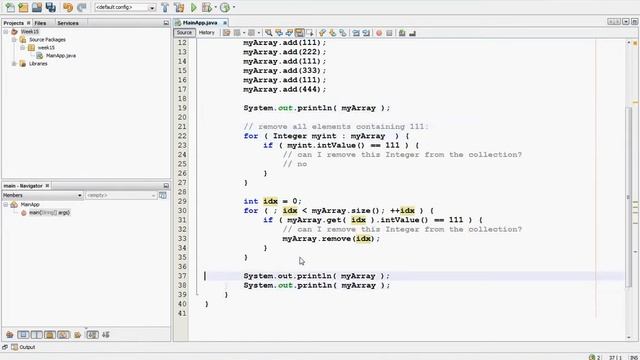
Task: Click the Shift Line Right icon
Action: tap(366, 33)
